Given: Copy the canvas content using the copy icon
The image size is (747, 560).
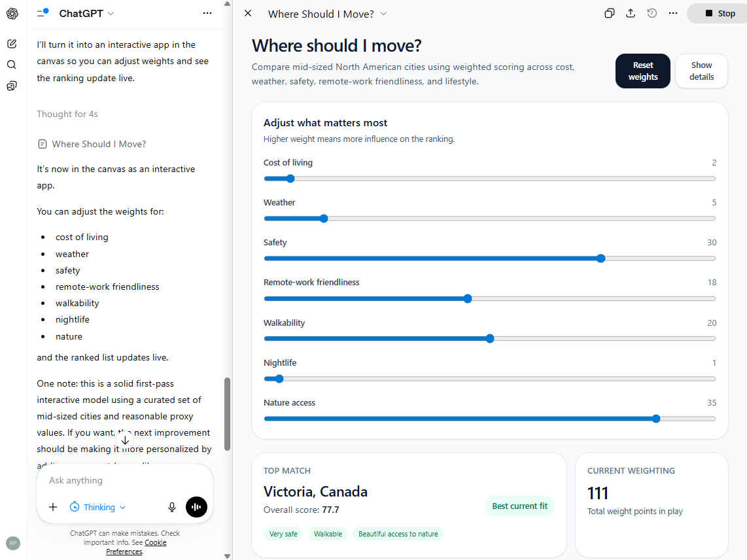Looking at the screenshot, I should [609, 13].
